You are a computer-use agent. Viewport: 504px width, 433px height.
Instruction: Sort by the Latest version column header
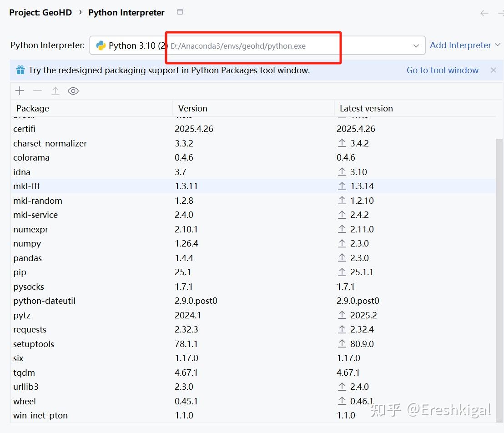366,108
